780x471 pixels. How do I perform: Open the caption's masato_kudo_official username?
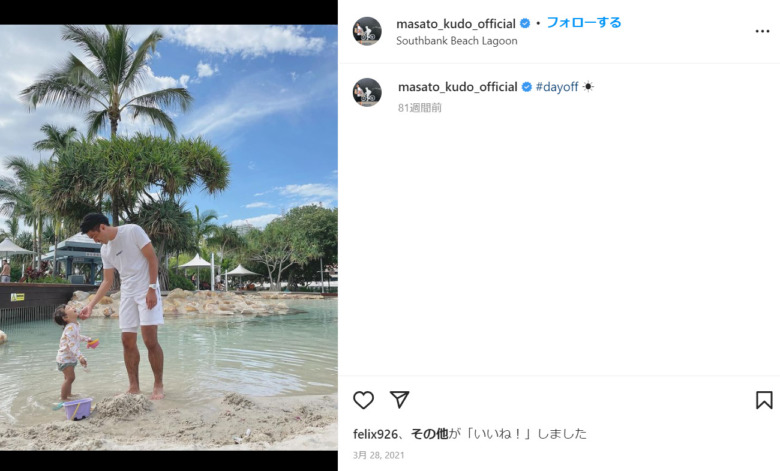tap(458, 87)
